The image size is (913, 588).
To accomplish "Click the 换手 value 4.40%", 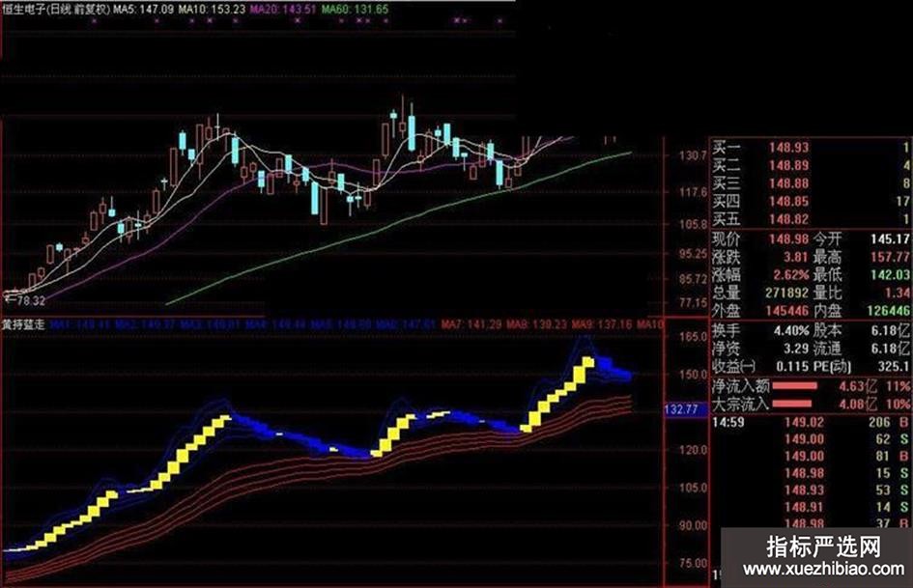I will point(791,330).
